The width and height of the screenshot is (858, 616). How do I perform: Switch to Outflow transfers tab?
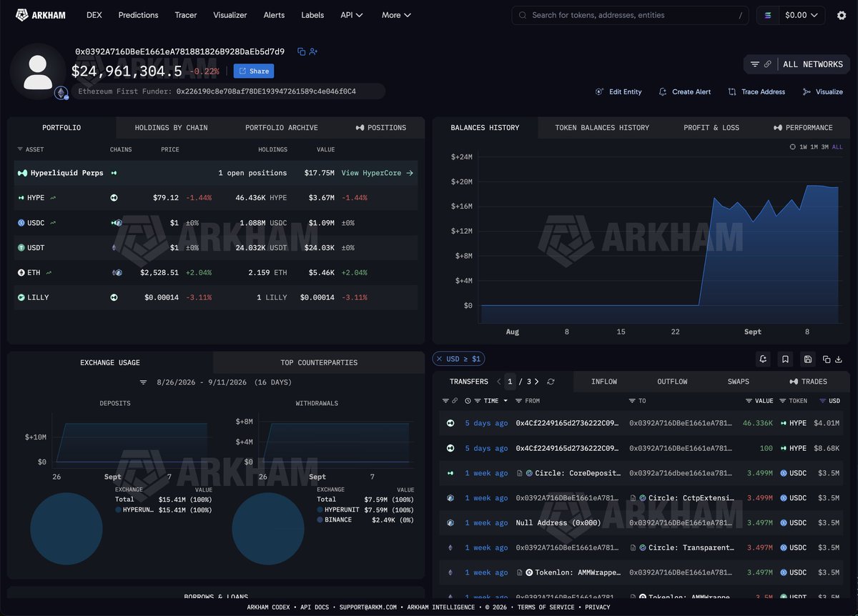click(x=672, y=382)
